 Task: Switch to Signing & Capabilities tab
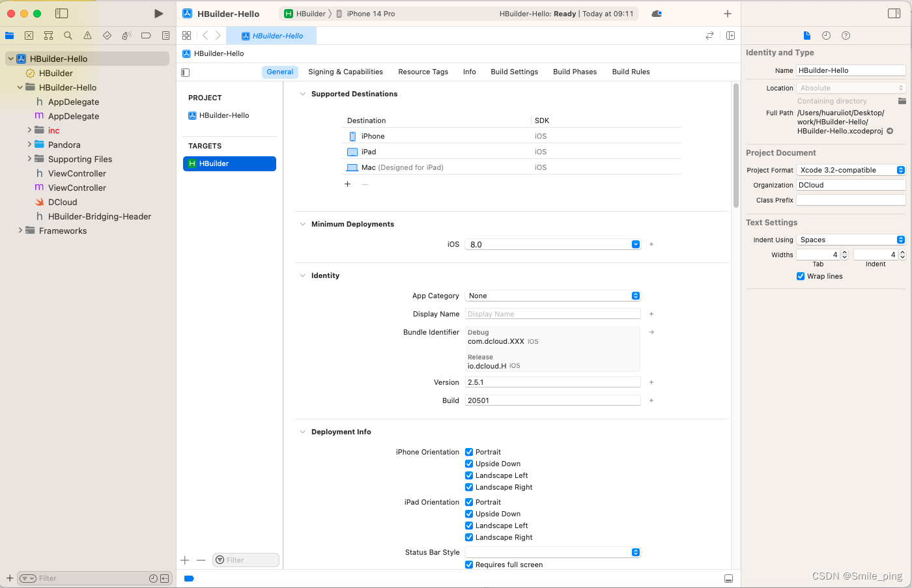(x=345, y=72)
